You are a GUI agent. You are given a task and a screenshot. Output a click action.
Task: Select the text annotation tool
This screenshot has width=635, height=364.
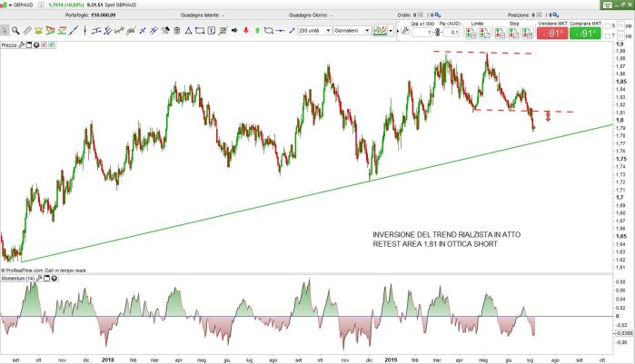click(x=213, y=31)
